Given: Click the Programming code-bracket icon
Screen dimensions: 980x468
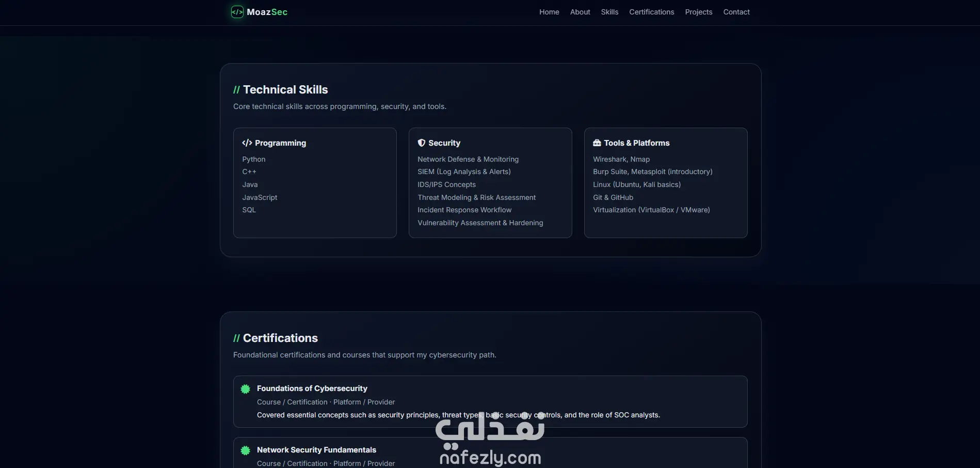Looking at the screenshot, I should (x=247, y=143).
